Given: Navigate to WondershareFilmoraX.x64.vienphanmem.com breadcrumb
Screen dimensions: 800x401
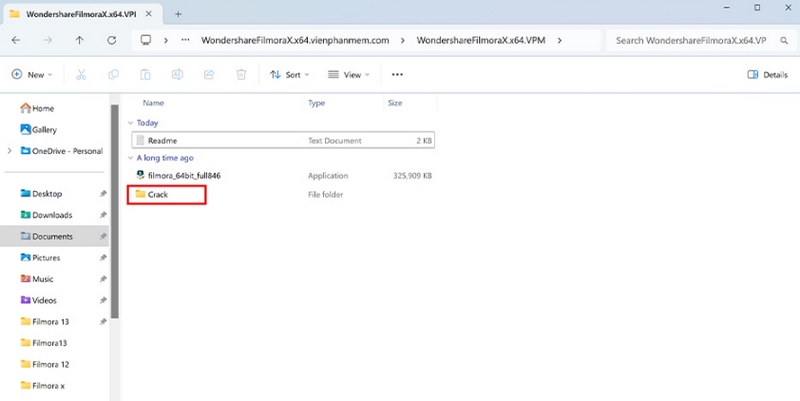Looking at the screenshot, I should click(x=295, y=40).
